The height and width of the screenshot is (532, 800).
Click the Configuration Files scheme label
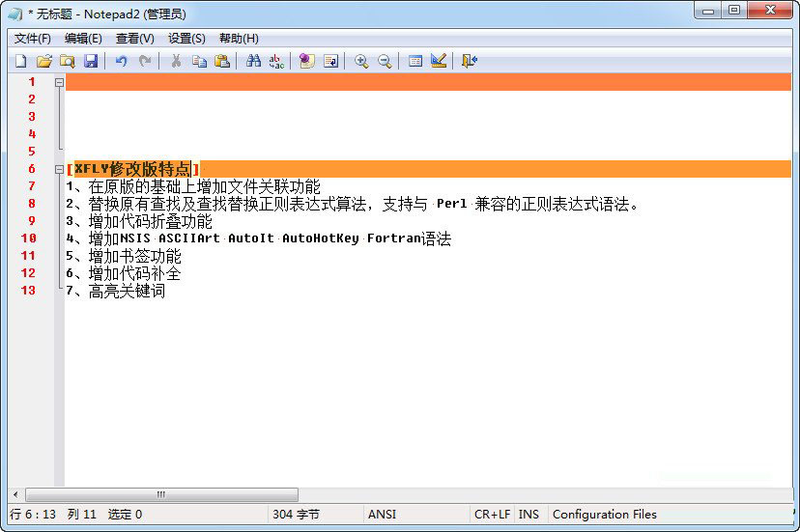(604, 515)
